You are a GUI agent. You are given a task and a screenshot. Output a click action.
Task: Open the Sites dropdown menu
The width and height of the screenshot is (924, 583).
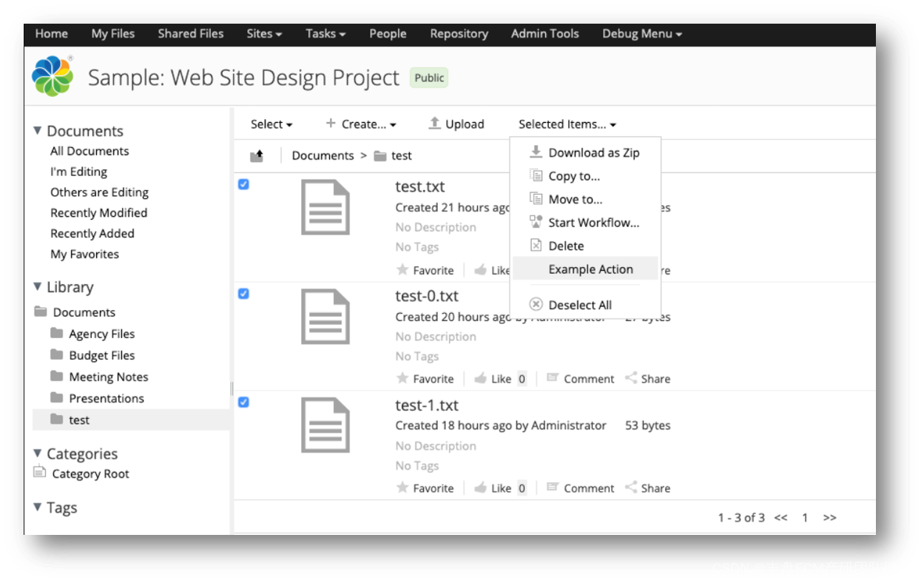[x=264, y=33]
